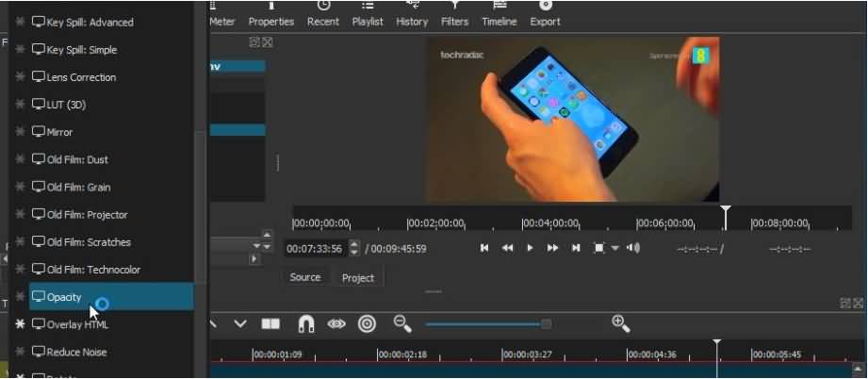Click the current timecode field 00:07:33:56
868x379 pixels.
tap(317, 249)
